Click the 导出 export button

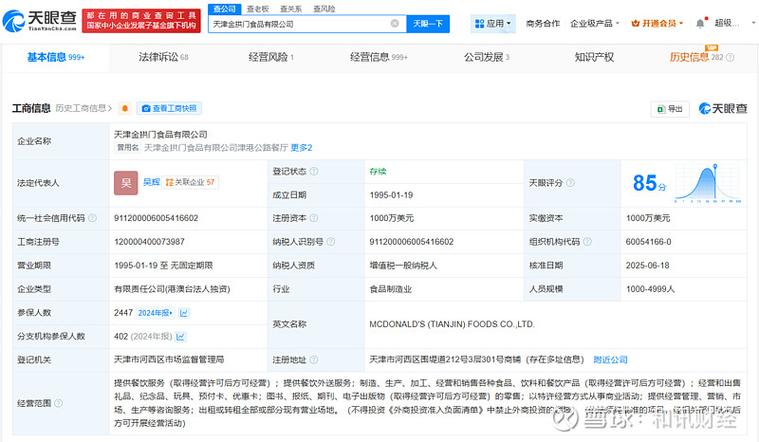tap(670, 109)
